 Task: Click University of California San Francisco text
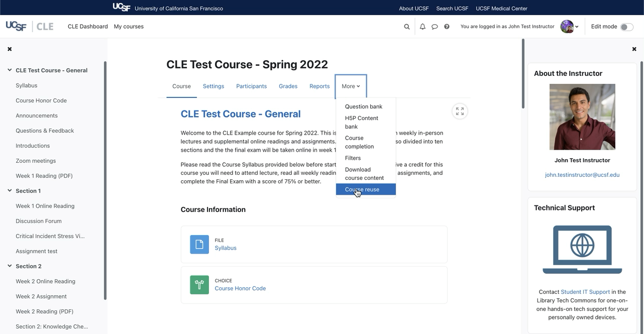(x=179, y=9)
